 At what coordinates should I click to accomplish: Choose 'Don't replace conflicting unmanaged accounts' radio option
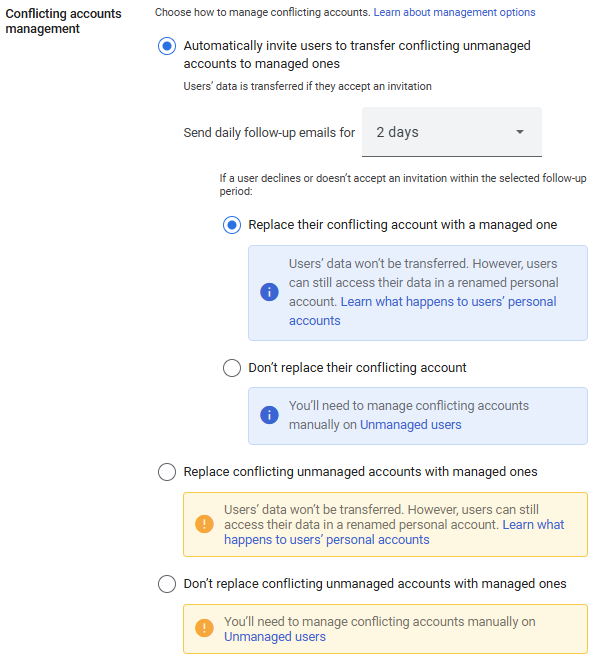tap(167, 584)
